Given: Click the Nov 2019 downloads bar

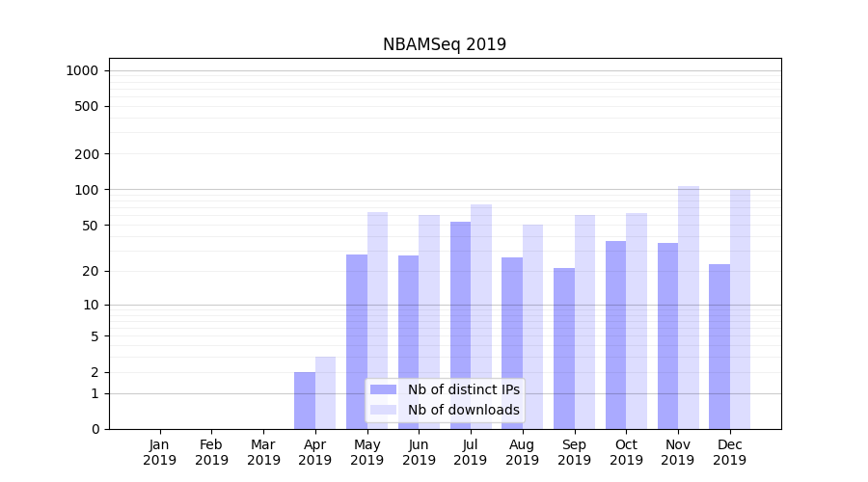Looking at the screenshot, I should (x=689, y=308).
